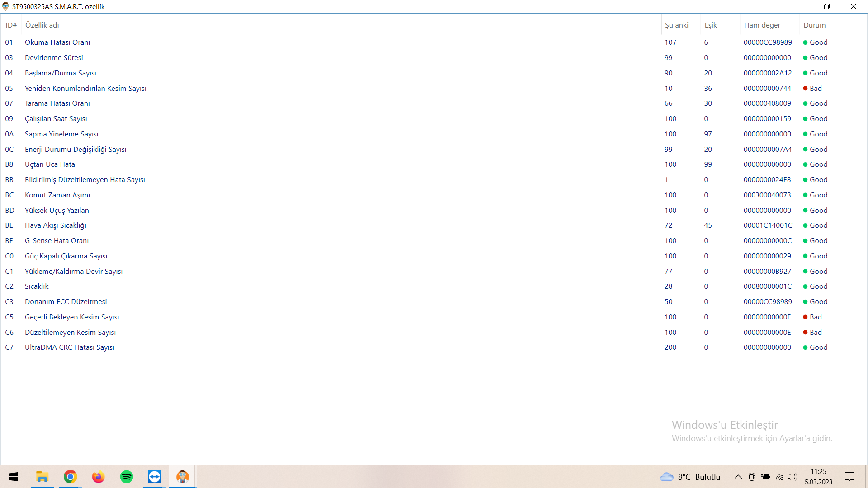
Task: Open the network Wi-Fi tray icon
Action: (x=779, y=477)
